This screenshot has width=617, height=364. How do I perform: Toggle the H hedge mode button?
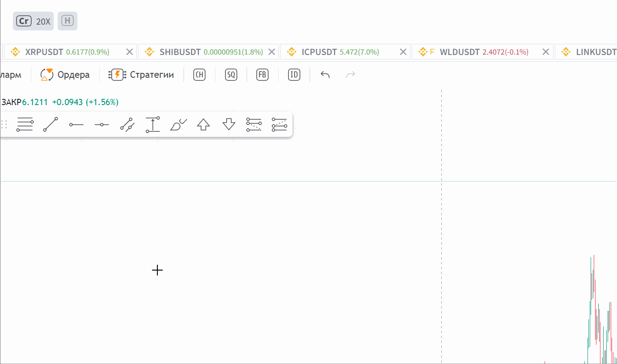pyautogui.click(x=68, y=21)
